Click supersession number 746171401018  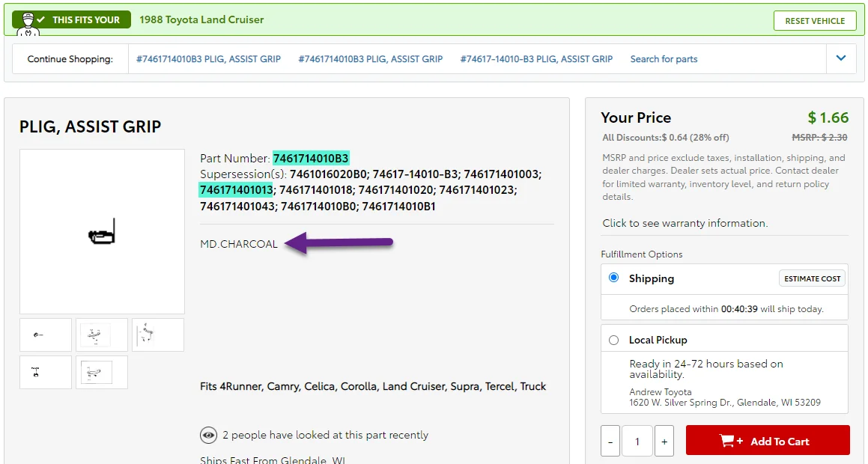[x=315, y=190]
